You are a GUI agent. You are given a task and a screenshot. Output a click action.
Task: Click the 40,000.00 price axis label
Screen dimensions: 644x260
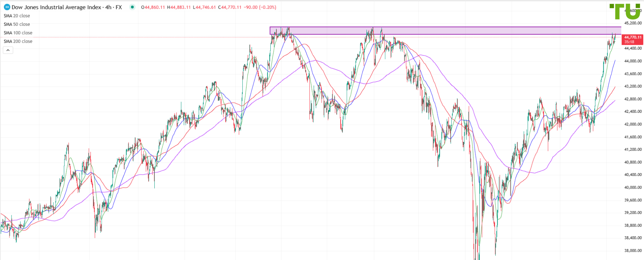633,187
